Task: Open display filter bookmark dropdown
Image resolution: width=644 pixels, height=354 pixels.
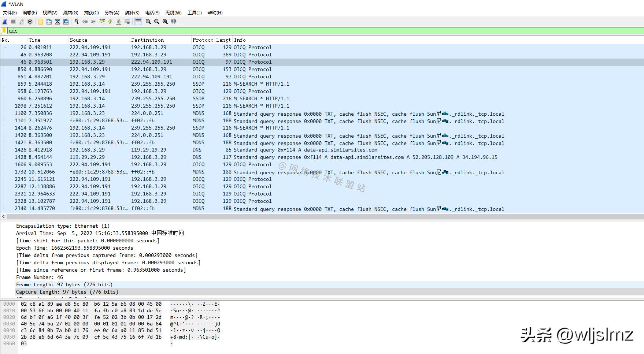Action: click(4, 31)
